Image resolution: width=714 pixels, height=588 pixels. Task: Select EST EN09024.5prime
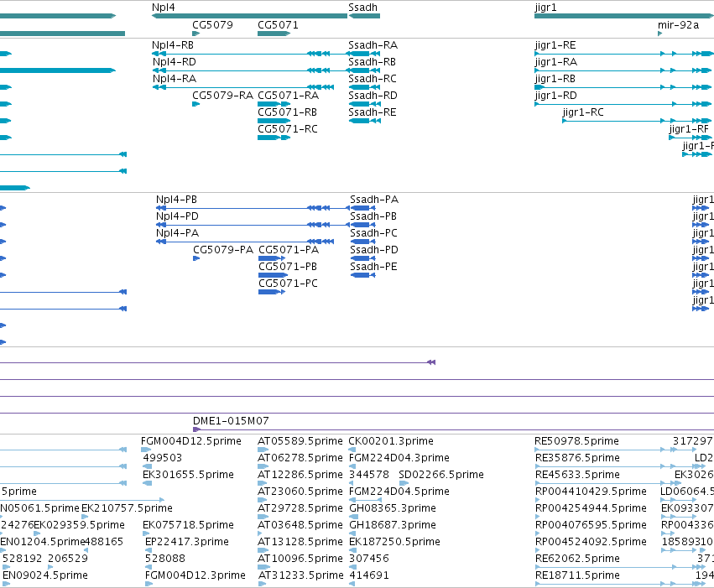pyautogui.click(x=44, y=575)
